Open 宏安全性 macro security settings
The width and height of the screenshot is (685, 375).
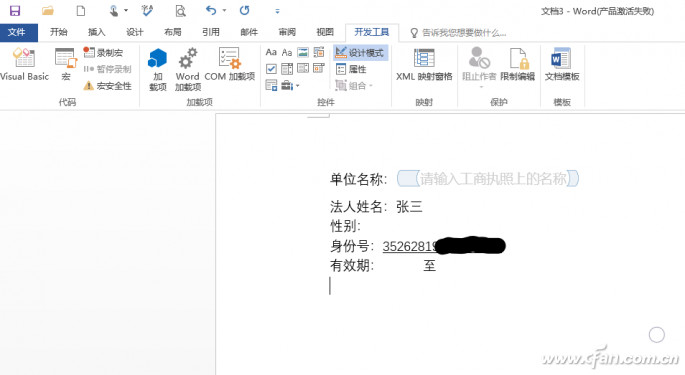click(107, 86)
